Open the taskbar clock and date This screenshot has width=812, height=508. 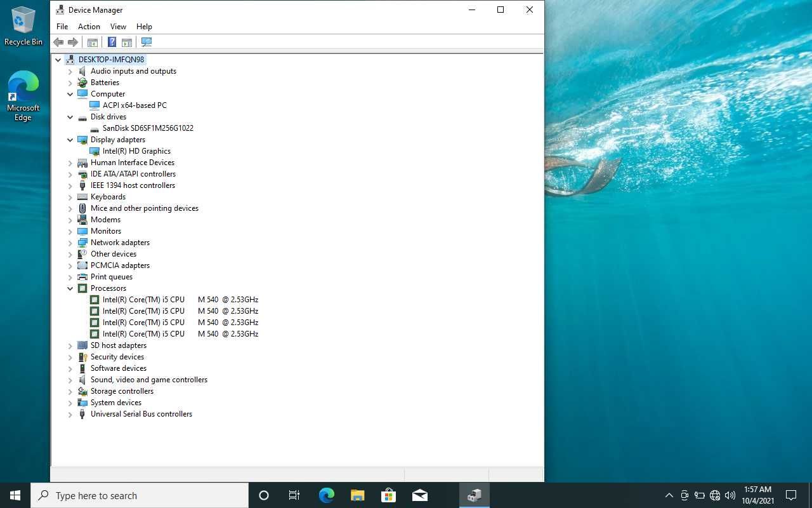(758, 495)
